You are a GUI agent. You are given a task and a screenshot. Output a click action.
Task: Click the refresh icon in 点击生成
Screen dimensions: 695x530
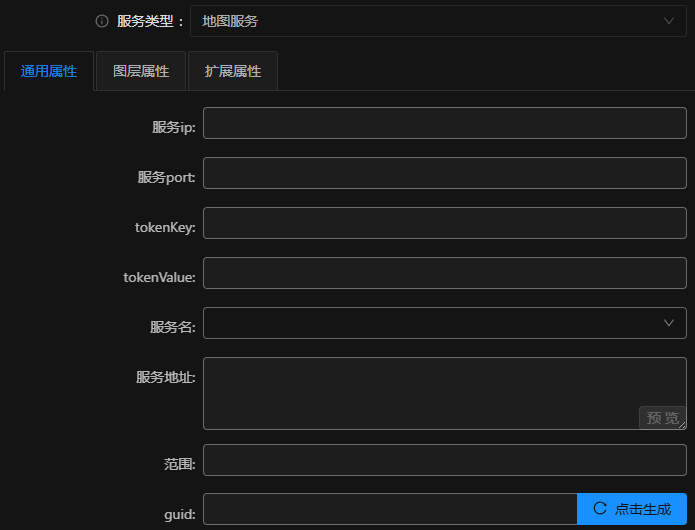click(600, 508)
